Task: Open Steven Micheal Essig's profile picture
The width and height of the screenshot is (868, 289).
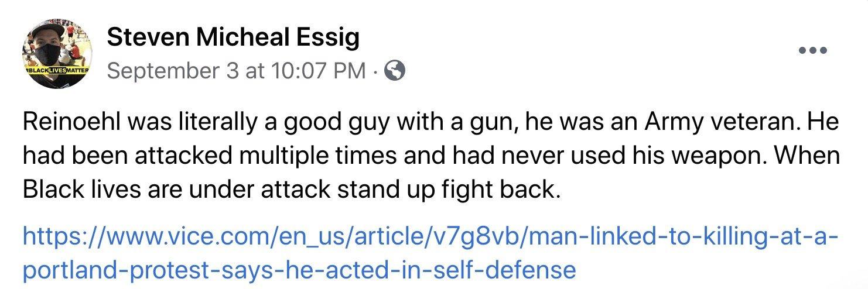Action: point(57,53)
